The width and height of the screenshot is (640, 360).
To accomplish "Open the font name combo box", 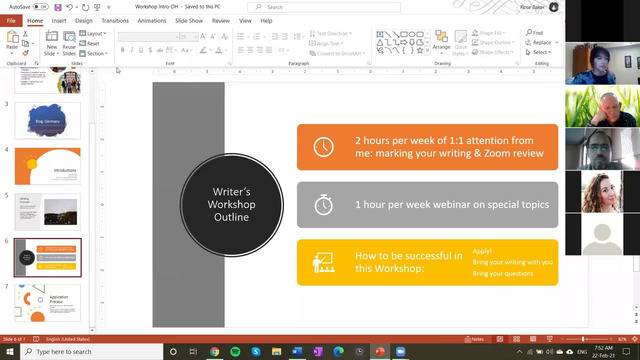I will click(x=149, y=37).
